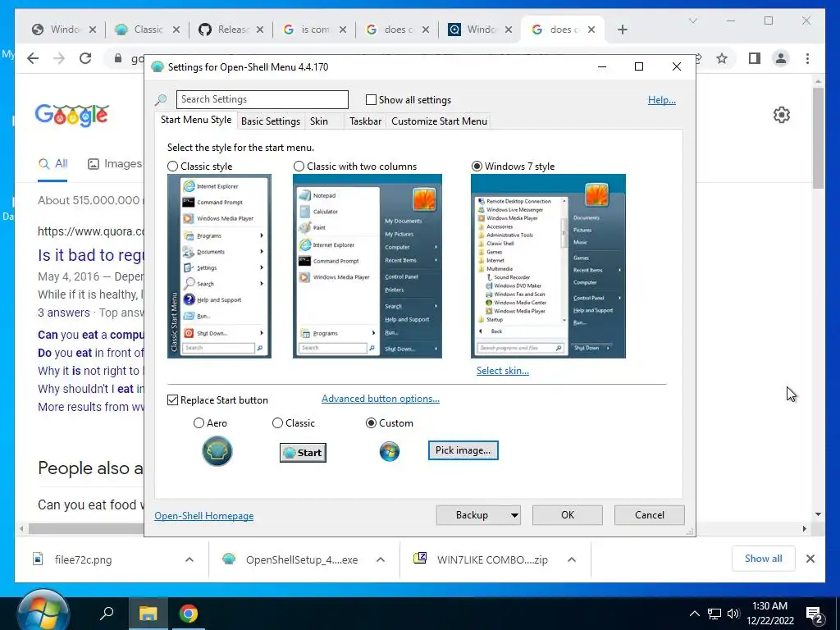Reload the page in Chrome
Image resolution: width=840 pixels, height=630 pixels.
click(85, 58)
